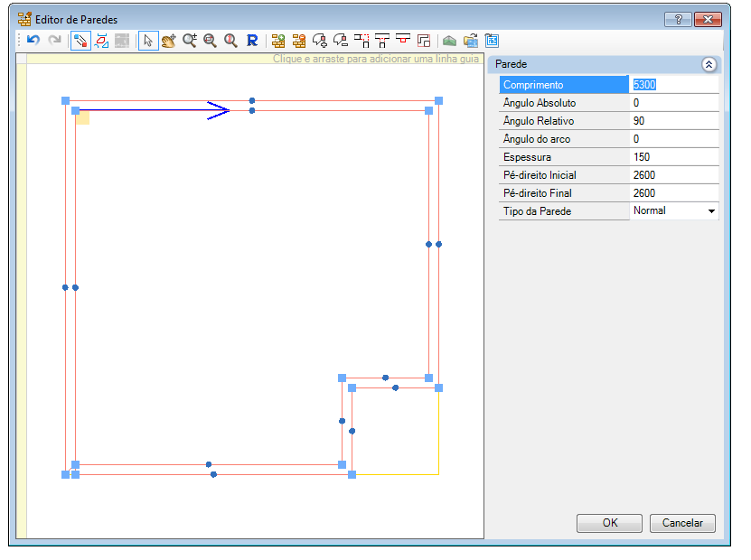Click the overlapping rooms outline icon
The image size is (751, 560).
[424, 41]
